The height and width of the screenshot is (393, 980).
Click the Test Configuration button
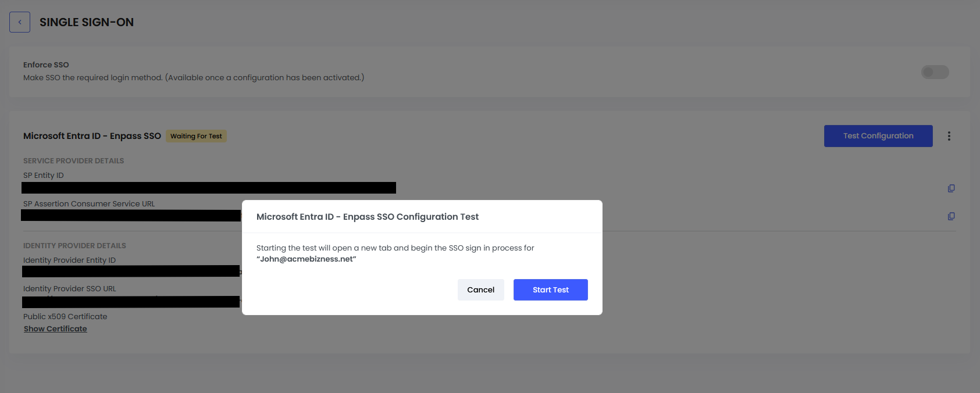click(x=878, y=136)
